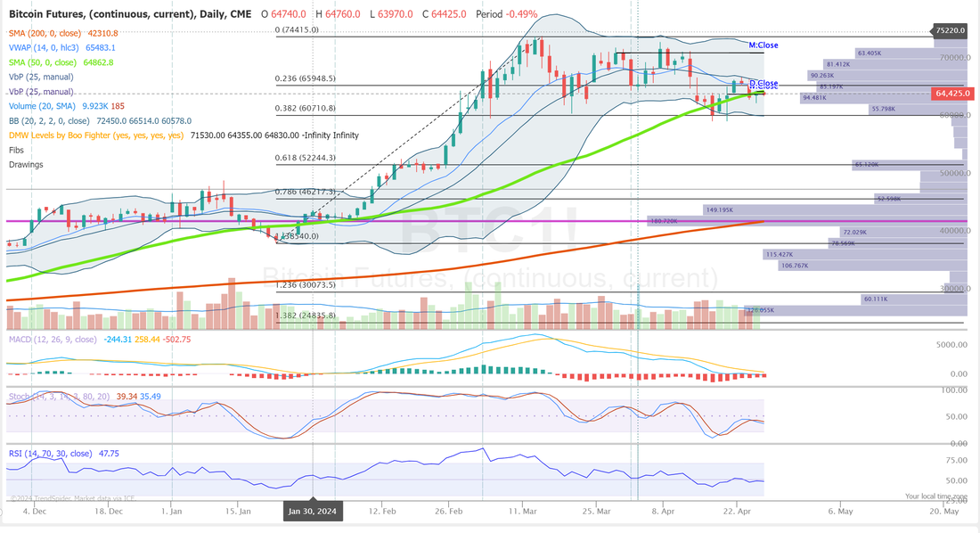Click the 106.767K volume profile bar label
This screenshot has height=533, width=980.
(795, 266)
